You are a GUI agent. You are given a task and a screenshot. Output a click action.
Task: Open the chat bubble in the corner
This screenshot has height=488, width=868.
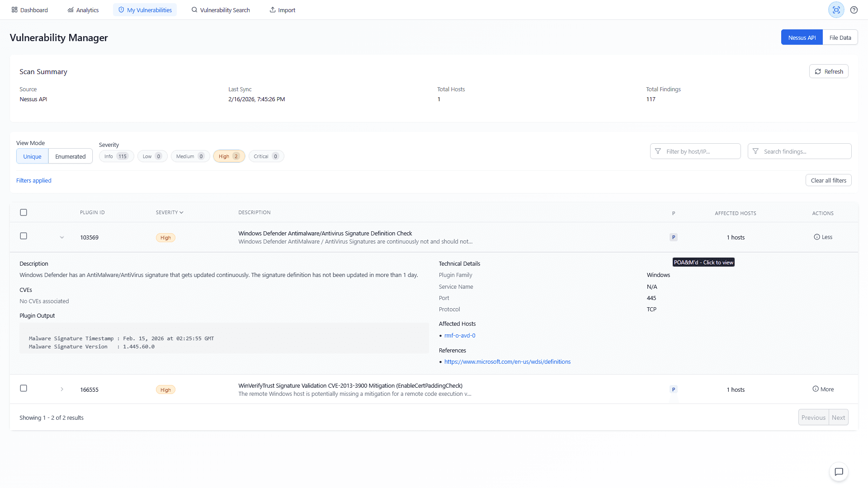point(839,472)
